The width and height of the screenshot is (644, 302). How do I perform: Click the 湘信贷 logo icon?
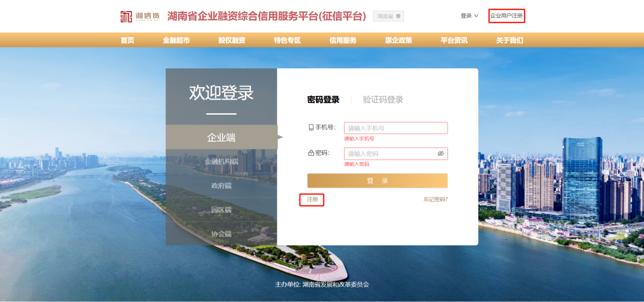tap(126, 16)
